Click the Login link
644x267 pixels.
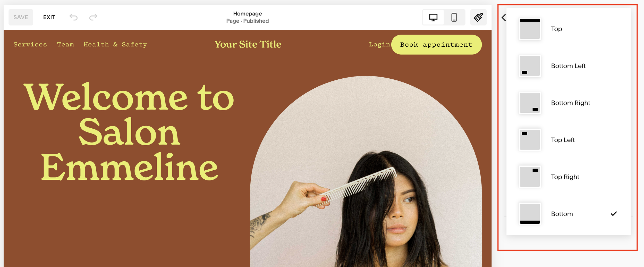[x=379, y=45]
